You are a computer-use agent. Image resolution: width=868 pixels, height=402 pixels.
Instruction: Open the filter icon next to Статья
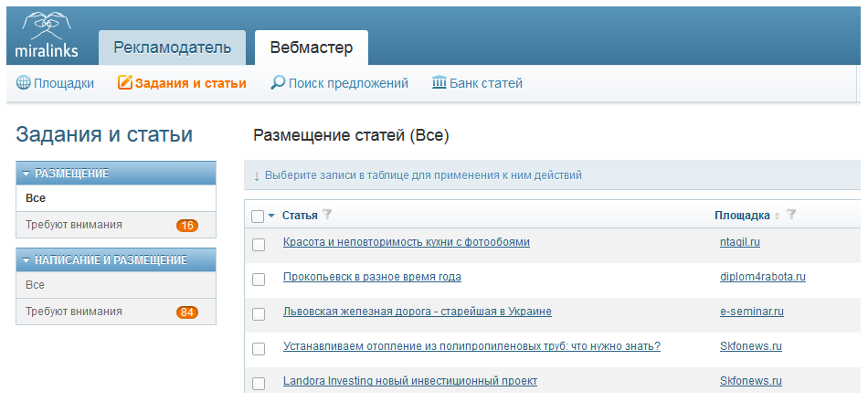coord(327,215)
